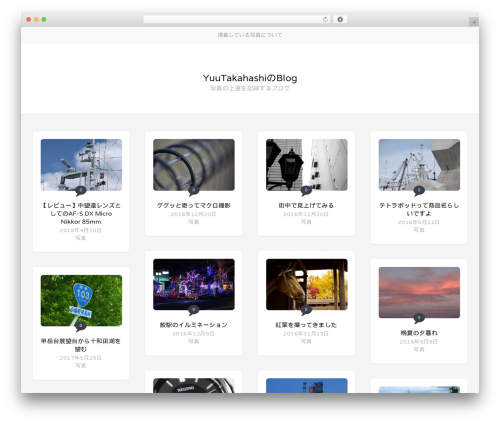Click the comment bubble under the horse photo
Viewport: 500px width, 423px height.
click(306, 310)
